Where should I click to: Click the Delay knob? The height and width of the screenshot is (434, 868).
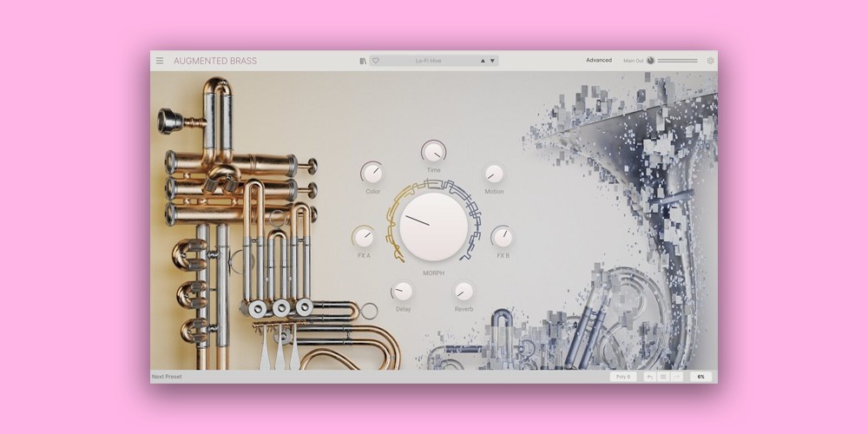tap(402, 291)
